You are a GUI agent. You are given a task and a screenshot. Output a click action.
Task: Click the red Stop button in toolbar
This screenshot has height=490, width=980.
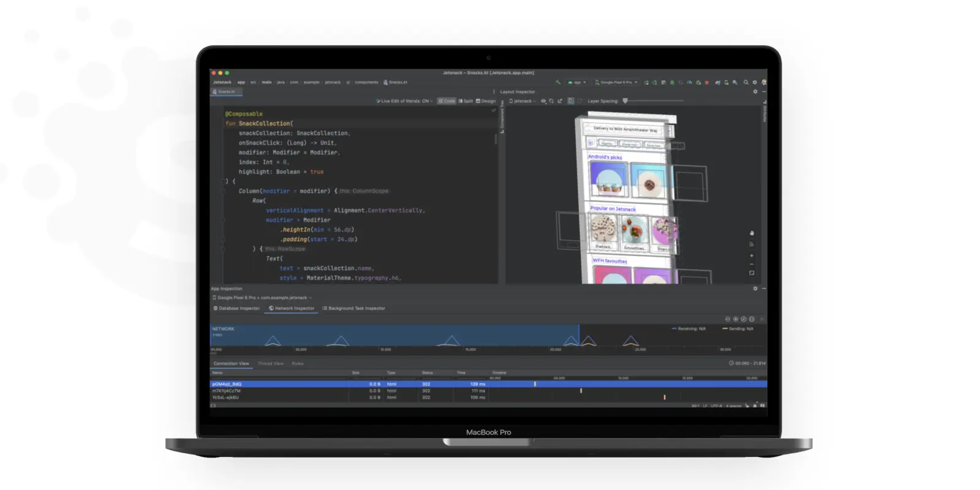pyautogui.click(x=707, y=82)
